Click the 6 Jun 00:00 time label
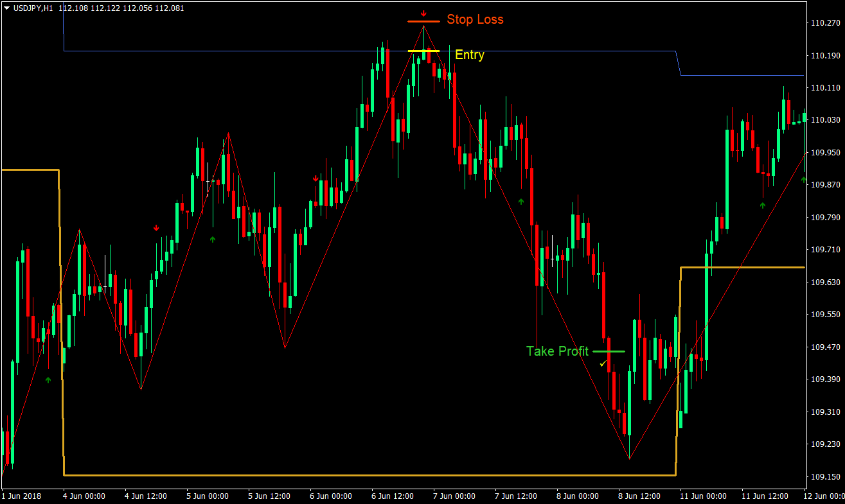Screen dimensions: 845x504 coord(332,496)
